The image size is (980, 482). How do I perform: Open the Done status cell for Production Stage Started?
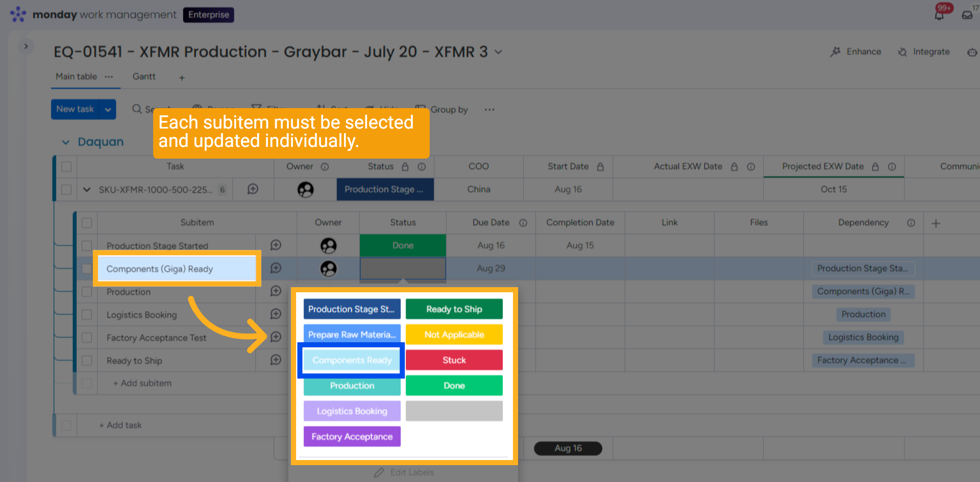pyautogui.click(x=403, y=245)
